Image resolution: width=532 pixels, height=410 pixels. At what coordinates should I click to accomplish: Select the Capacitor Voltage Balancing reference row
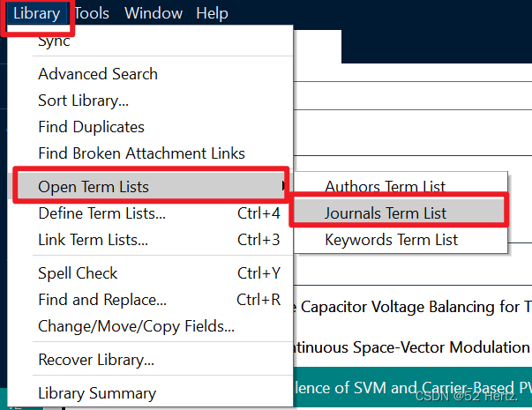point(413,307)
